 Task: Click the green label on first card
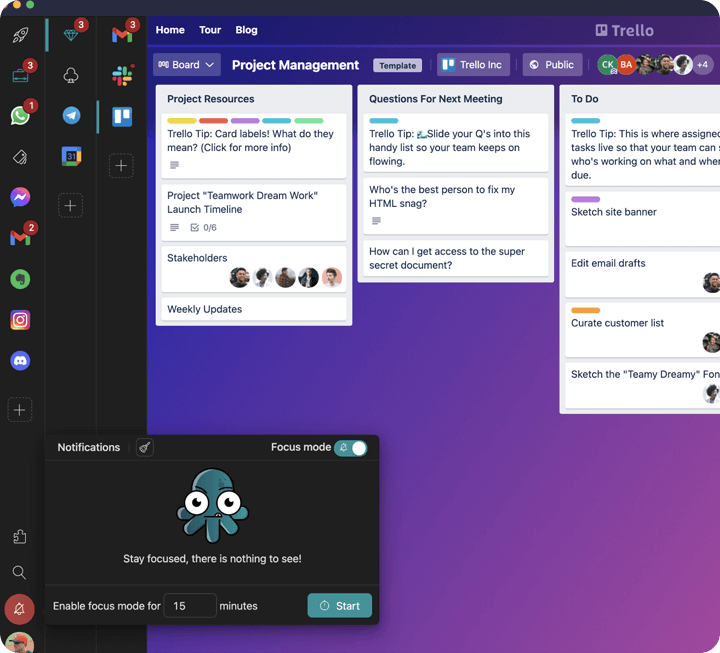tap(309, 121)
